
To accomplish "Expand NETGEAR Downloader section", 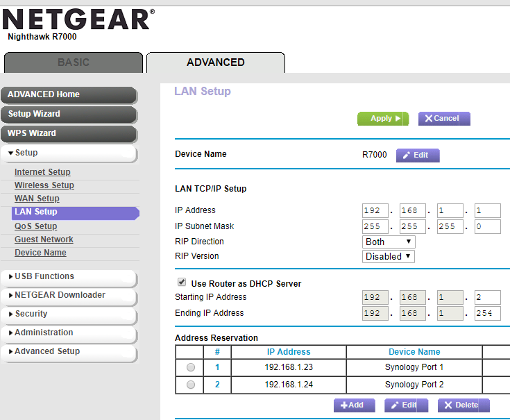I will [x=69, y=296].
